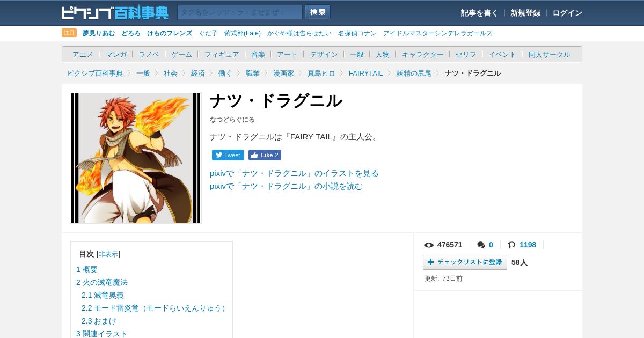This screenshot has width=644, height=338.
Task: Select the 一般 category tab in menu bar
Action: tap(357, 54)
